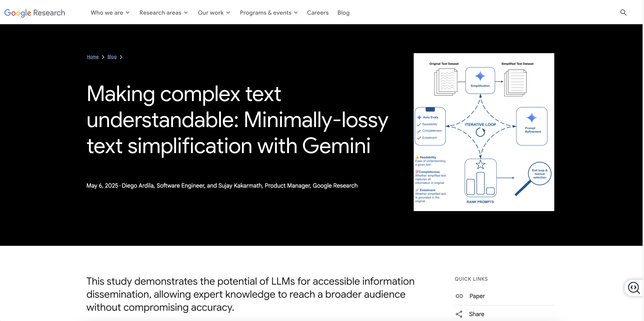Go to the Careers page
The image size is (644, 321).
[317, 12]
